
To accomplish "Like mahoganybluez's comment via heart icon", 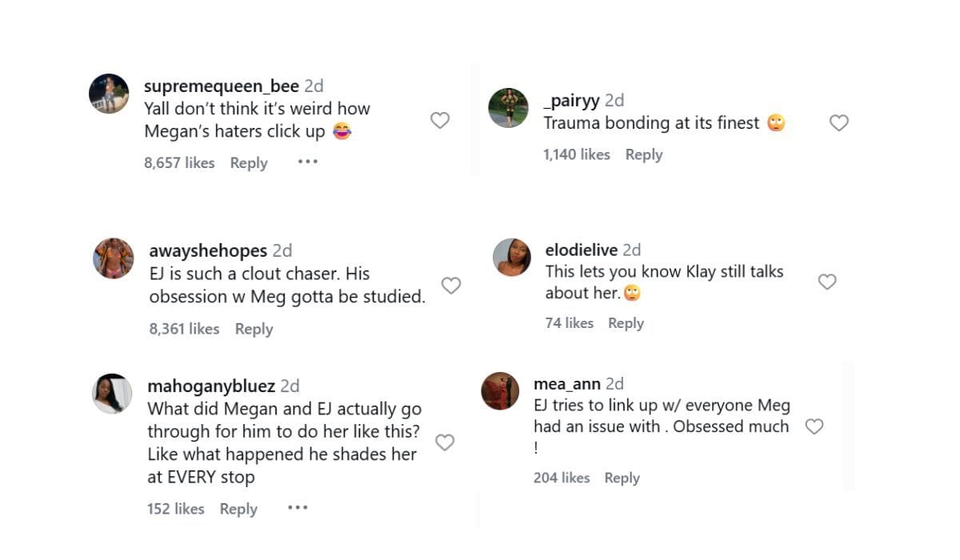I will (x=445, y=442).
